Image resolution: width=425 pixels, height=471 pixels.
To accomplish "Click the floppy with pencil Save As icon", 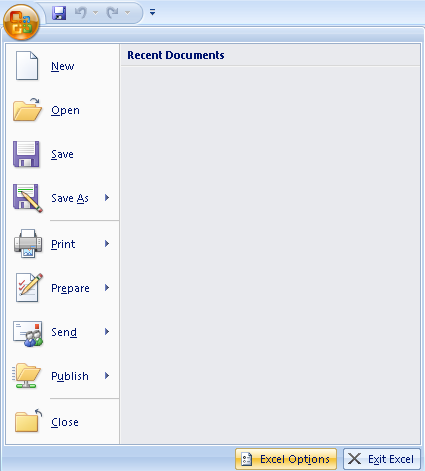I will (28, 198).
